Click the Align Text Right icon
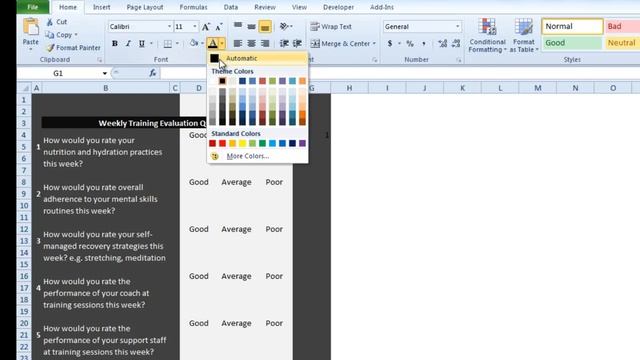 click(265, 43)
